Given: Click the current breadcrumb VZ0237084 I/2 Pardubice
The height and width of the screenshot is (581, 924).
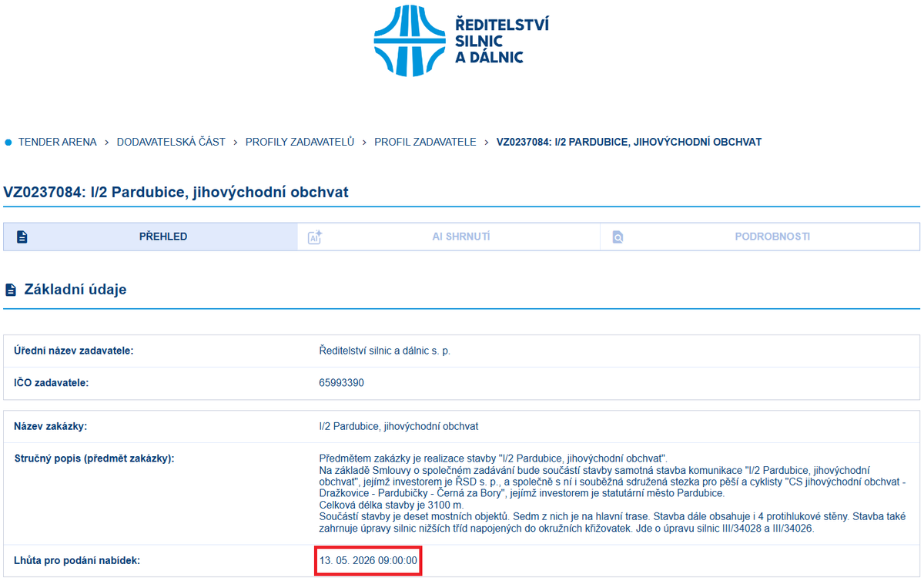Looking at the screenshot, I should [629, 142].
